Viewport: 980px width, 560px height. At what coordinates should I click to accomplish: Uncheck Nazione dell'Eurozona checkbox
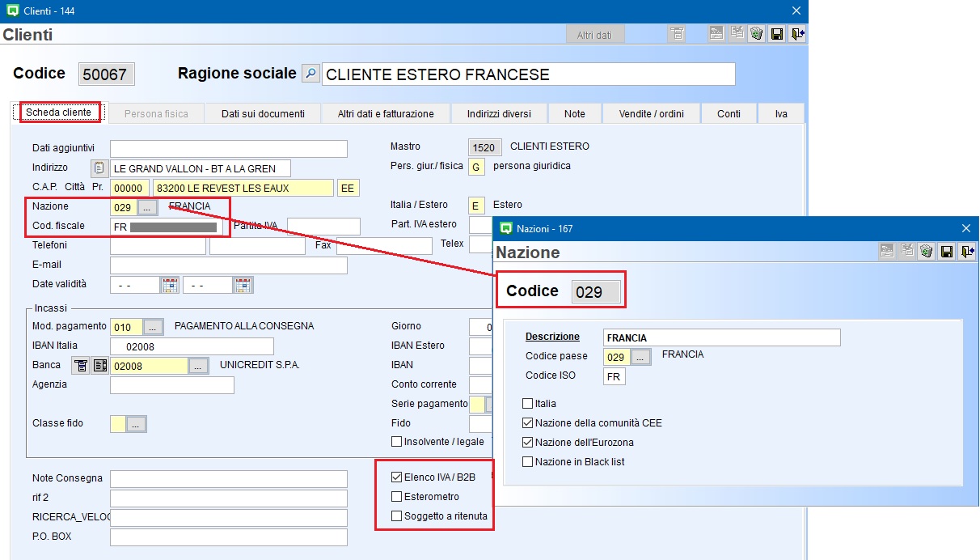click(528, 443)
